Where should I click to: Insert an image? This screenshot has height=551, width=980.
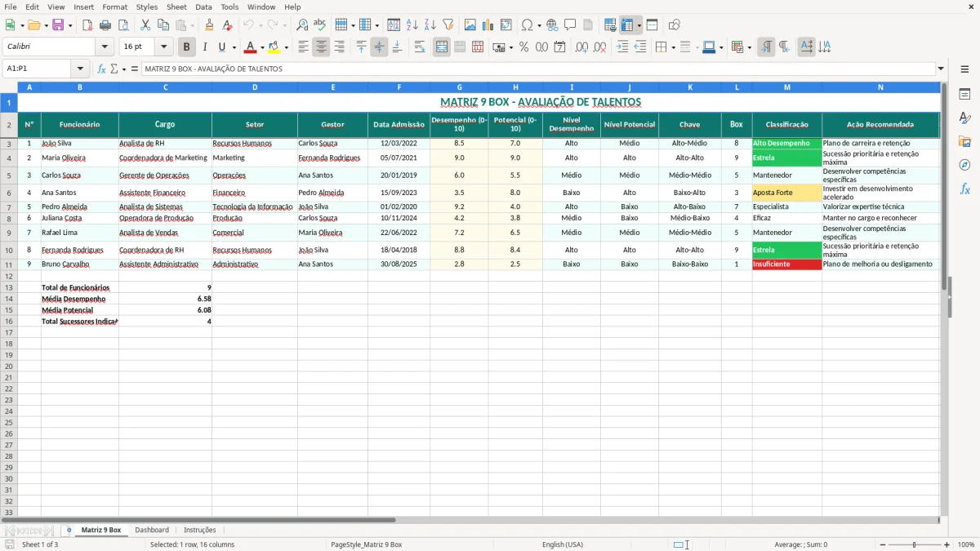pos(470,25)
